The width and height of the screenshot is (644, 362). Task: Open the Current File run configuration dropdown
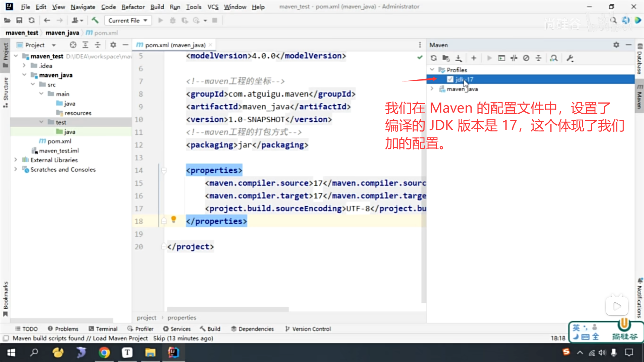[128, 20]
